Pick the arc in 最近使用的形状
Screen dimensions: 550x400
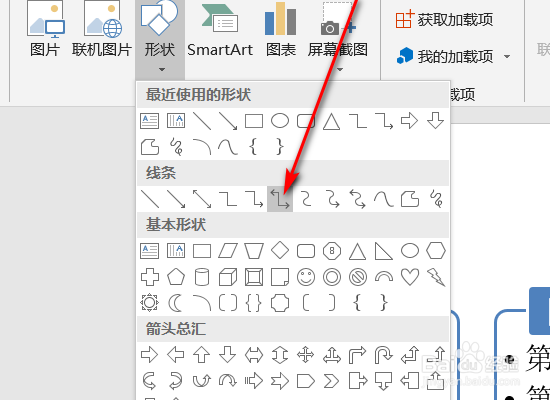coord(202,147)
